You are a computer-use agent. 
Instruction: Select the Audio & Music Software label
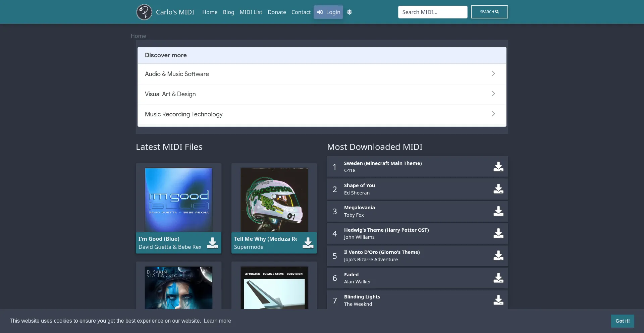click(177, 74)
